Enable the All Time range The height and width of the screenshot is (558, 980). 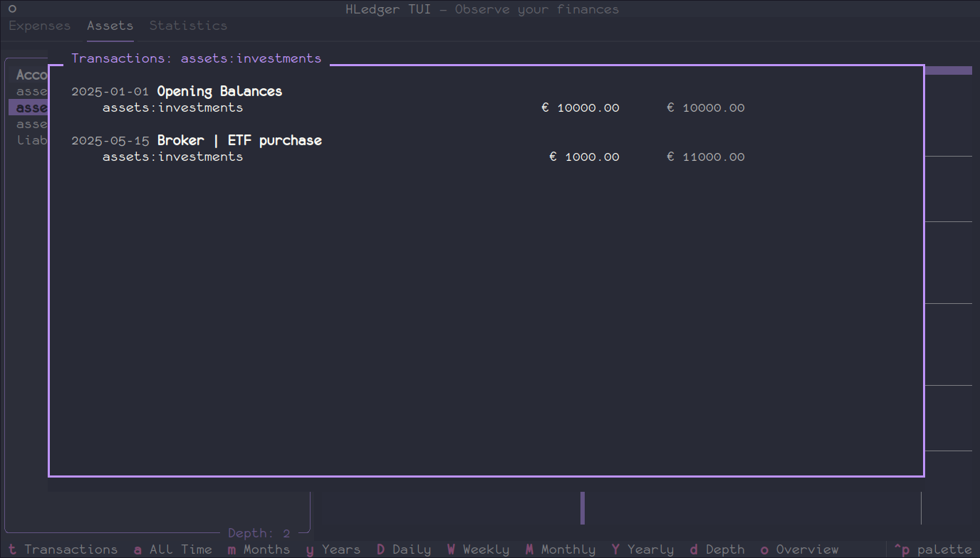(172, 549)
